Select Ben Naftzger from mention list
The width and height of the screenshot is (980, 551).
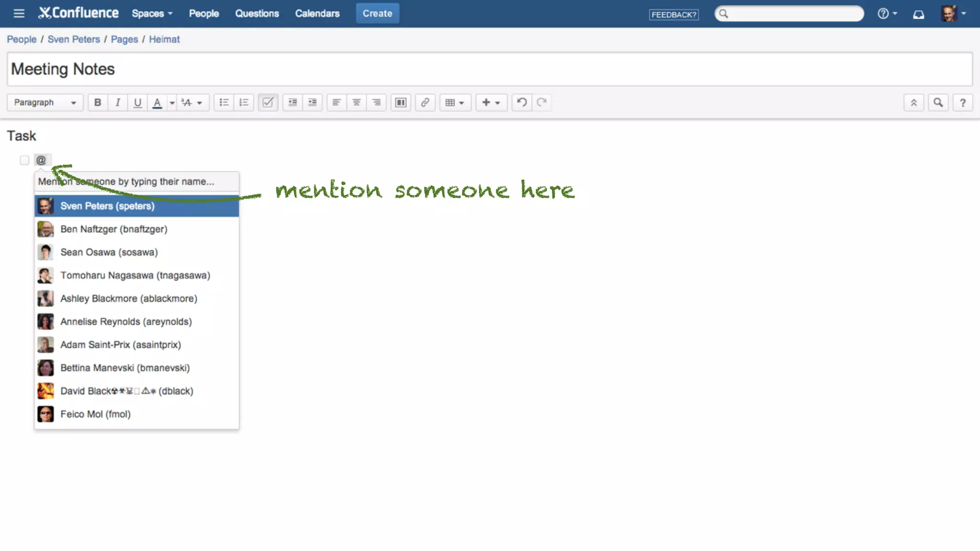click(x=113, y=229)
